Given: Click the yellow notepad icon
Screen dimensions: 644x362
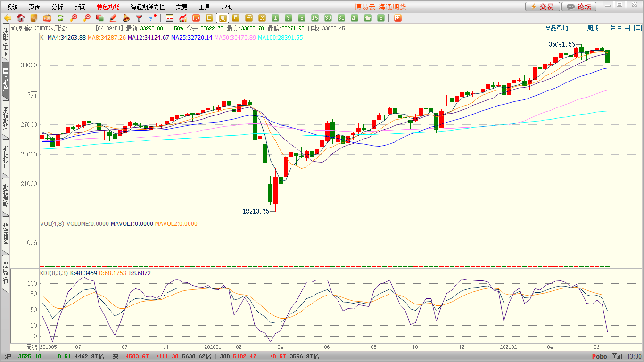Looking at the screenshot, I should [34, 18].
